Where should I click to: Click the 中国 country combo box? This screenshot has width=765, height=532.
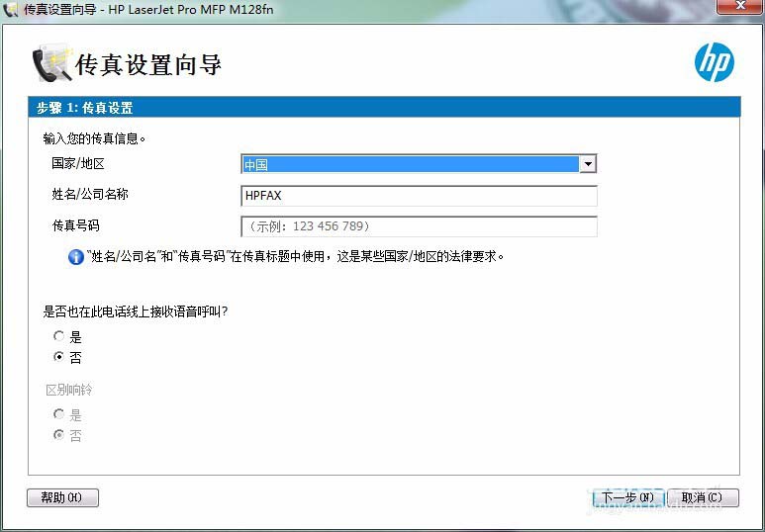click(419, 164)
